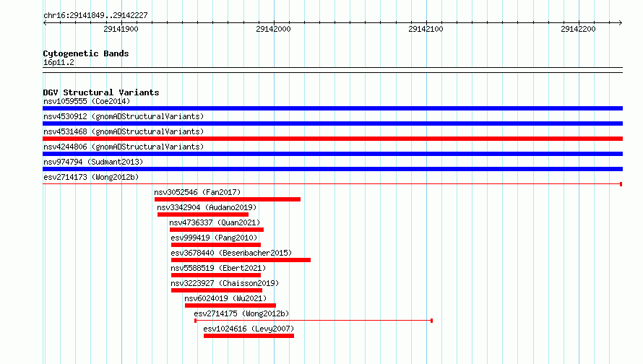Click the red bar under nsv4736337
The width and height of the screenshot is (643, 364).
point(217,230)
